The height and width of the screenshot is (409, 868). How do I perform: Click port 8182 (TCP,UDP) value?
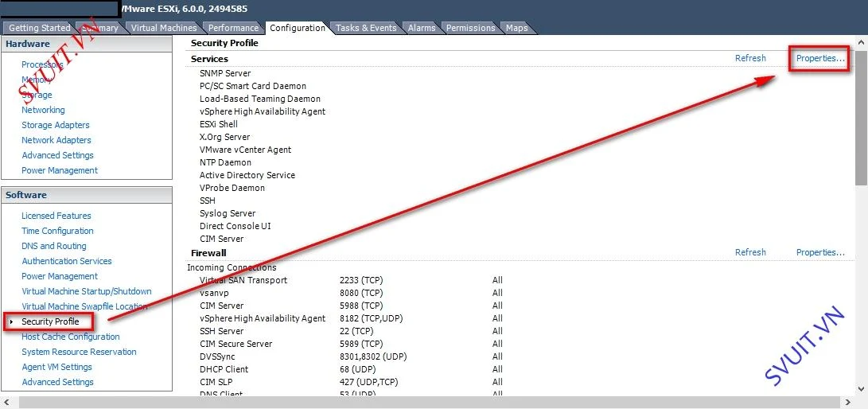point(372,318)
